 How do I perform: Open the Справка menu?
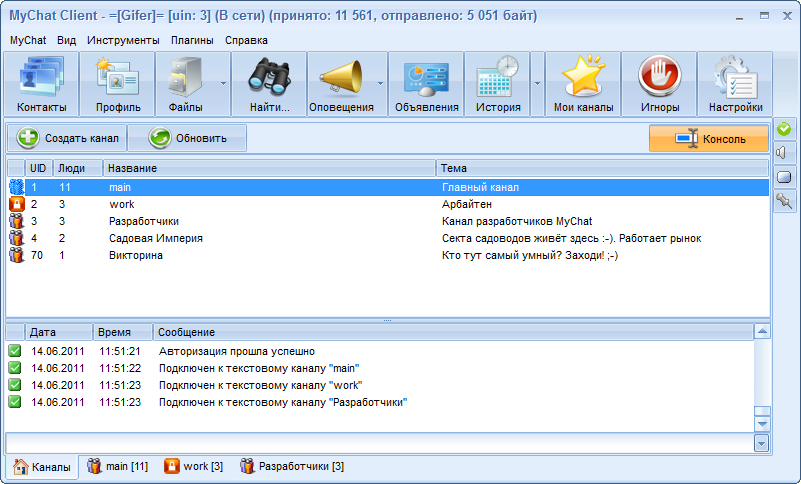pos(246,40)
